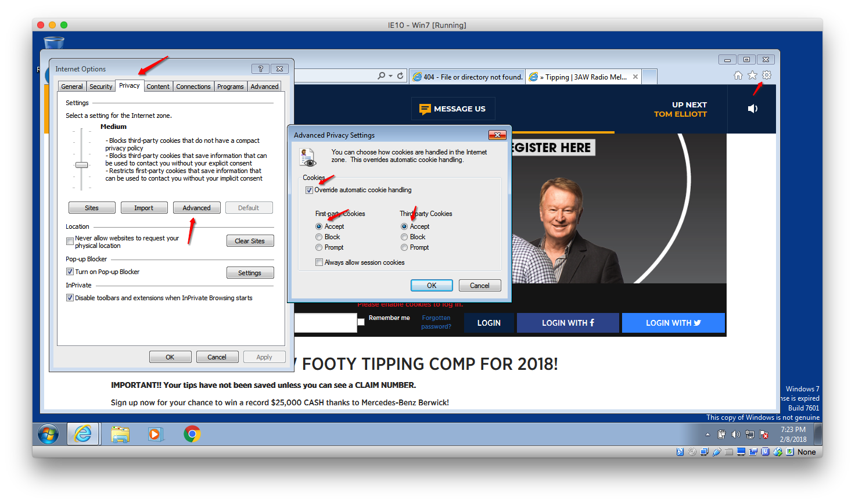Screen dimensions: 855x504
Task: Toggle Override automatic cookie handling checkbox
Action: point(310,190)
